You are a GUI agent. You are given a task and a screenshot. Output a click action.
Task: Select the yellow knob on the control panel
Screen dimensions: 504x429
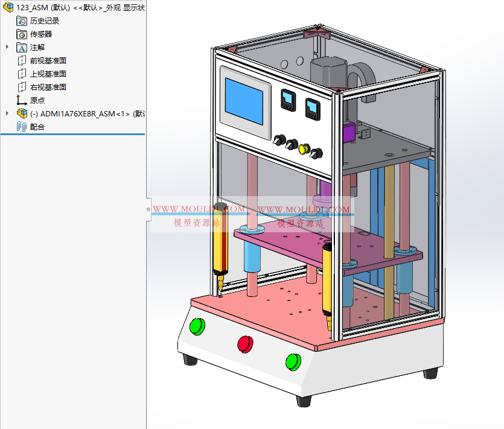tap(304, 148)
